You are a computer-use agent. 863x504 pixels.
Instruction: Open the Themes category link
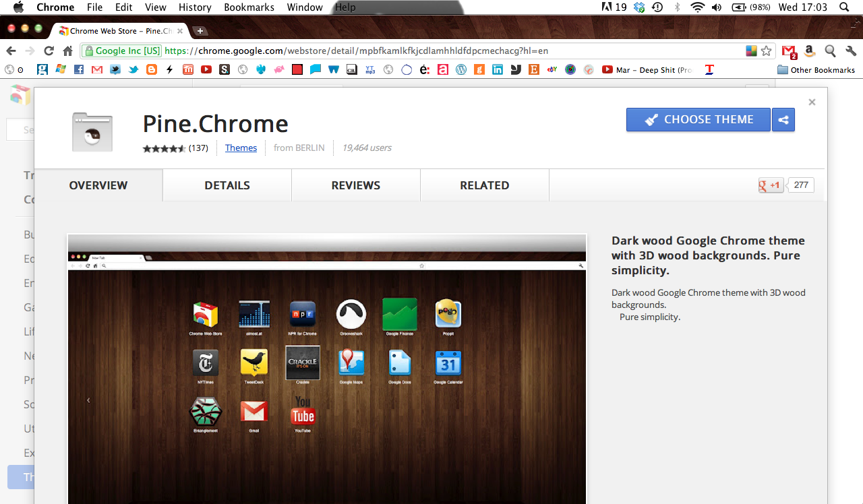coord(241,148)
